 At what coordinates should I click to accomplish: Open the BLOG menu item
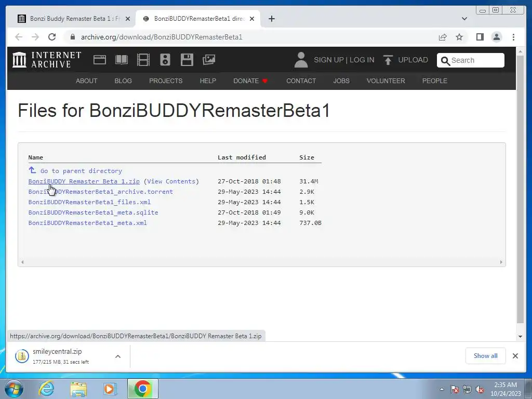[123, 81]
